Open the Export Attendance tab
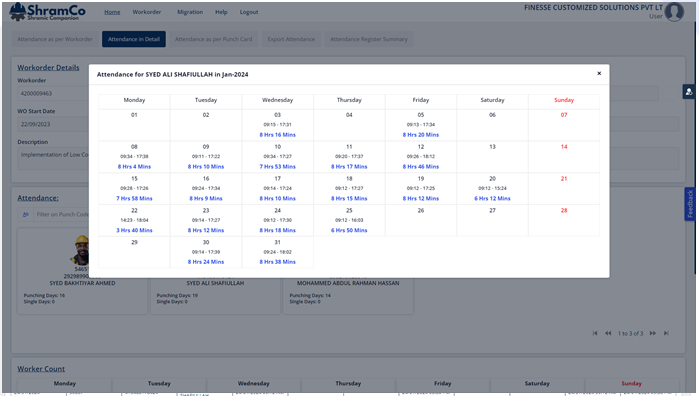 tap(291, 39)
